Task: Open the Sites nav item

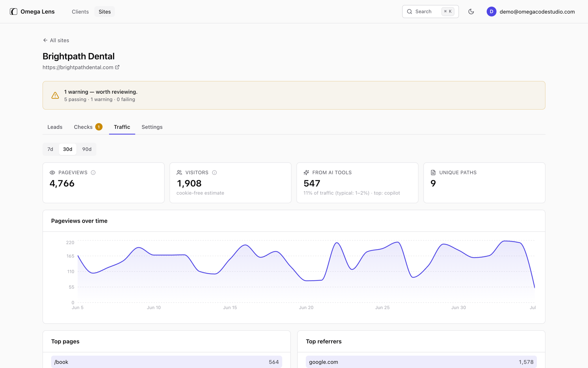Action: pyautogui.click(x=105, y=12)
